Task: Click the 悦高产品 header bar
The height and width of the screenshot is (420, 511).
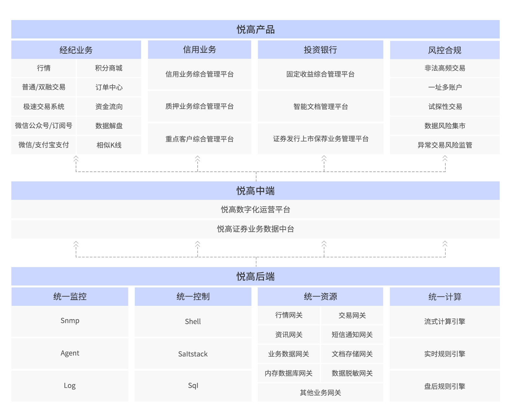Action: tap(255, 29)
